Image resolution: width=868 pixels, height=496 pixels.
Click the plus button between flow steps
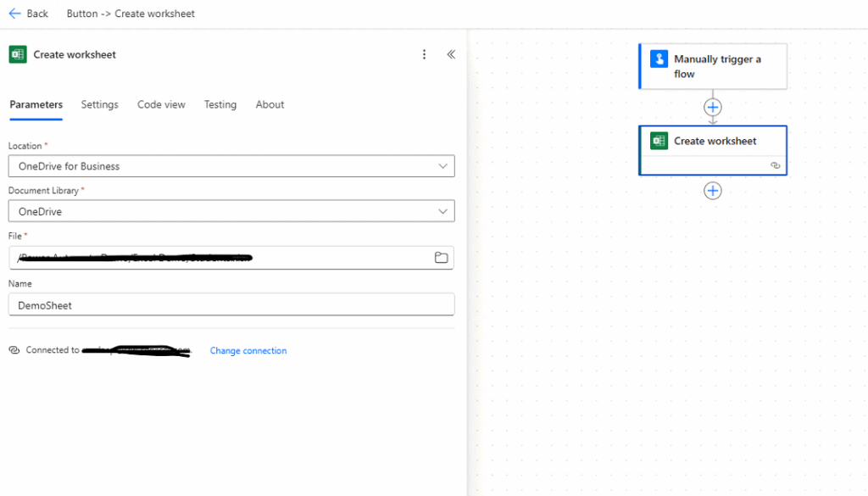pyautogui.click(x=713, y=108)
